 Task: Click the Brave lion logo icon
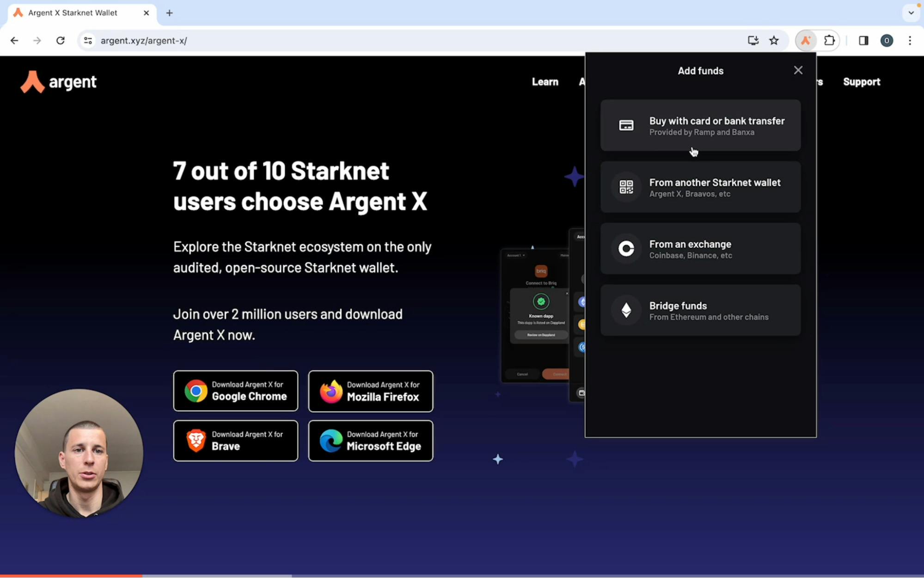pyautogui.click(x=196, y=440)
